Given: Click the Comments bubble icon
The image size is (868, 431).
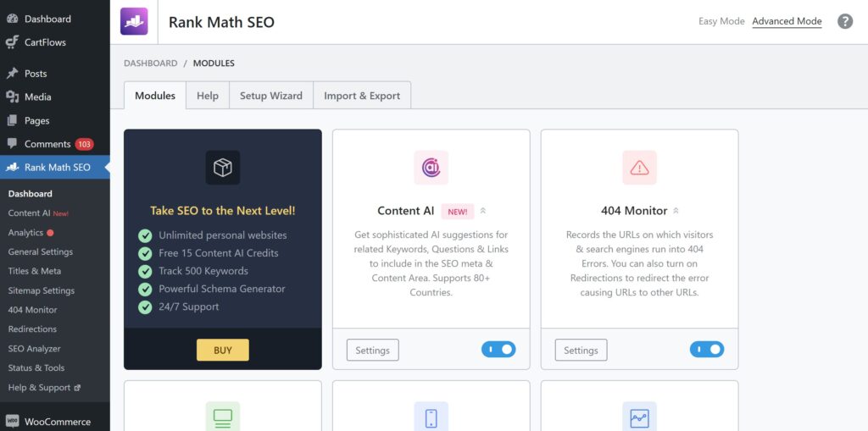Looking at the screenshot, I should (x=12, y=144).
